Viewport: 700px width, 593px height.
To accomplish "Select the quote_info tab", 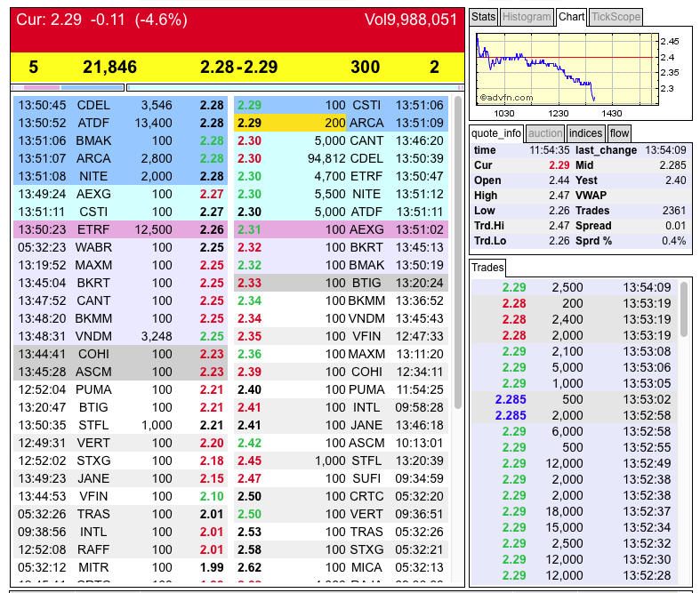I will pyautogui.click(x=496, y=133).
